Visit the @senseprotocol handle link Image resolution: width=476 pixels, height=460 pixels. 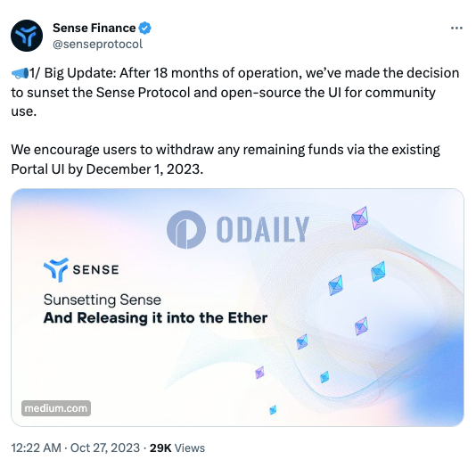pyautogui.click(x=97, y=45)
